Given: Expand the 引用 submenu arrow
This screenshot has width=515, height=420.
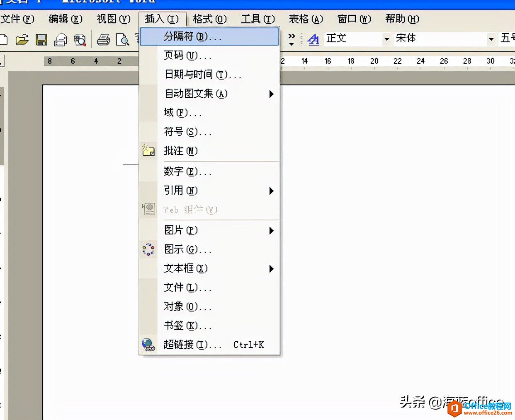Looking at the screenshot, I should pyautogui.click(x=272, y=191).
